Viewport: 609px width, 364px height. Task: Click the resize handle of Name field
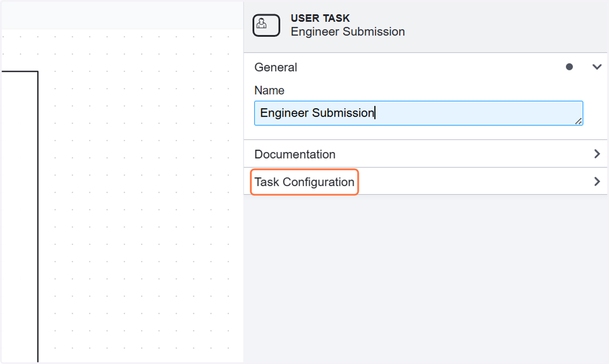tap(578, 121)
